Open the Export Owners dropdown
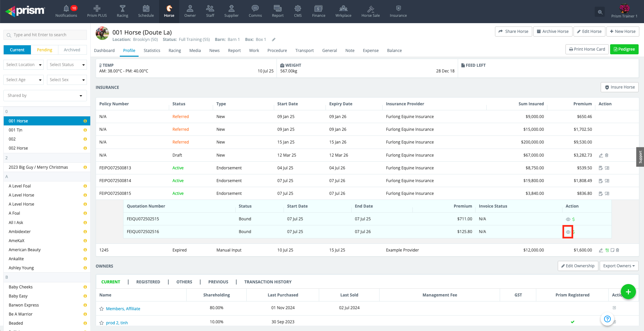644x331 pixels. (619, 266)
